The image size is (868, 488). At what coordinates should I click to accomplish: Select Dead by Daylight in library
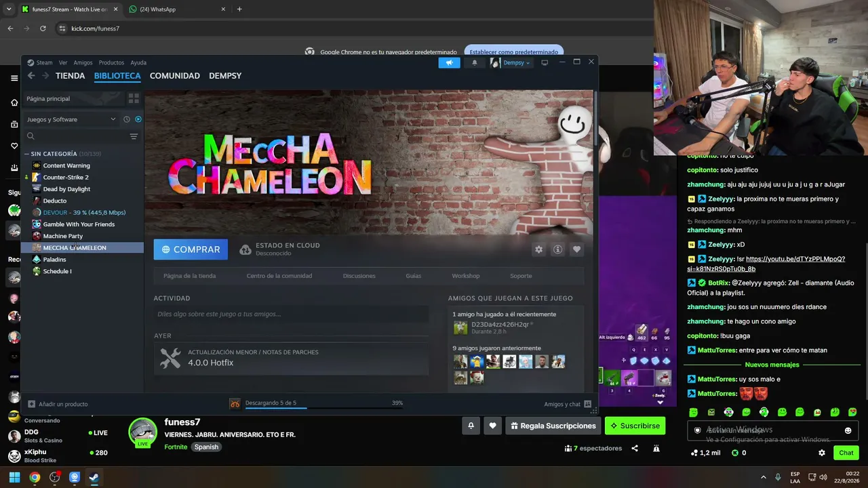pyautogui.click(x=66, y=189)
